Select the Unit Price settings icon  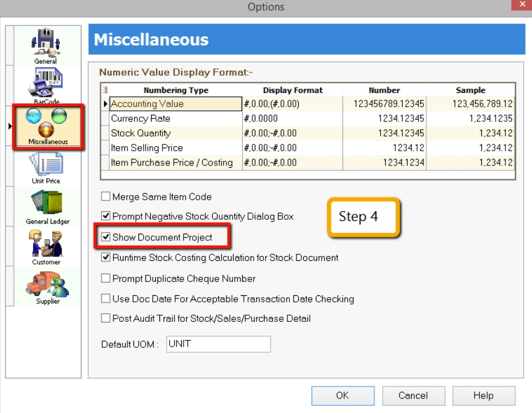(46, 166)
